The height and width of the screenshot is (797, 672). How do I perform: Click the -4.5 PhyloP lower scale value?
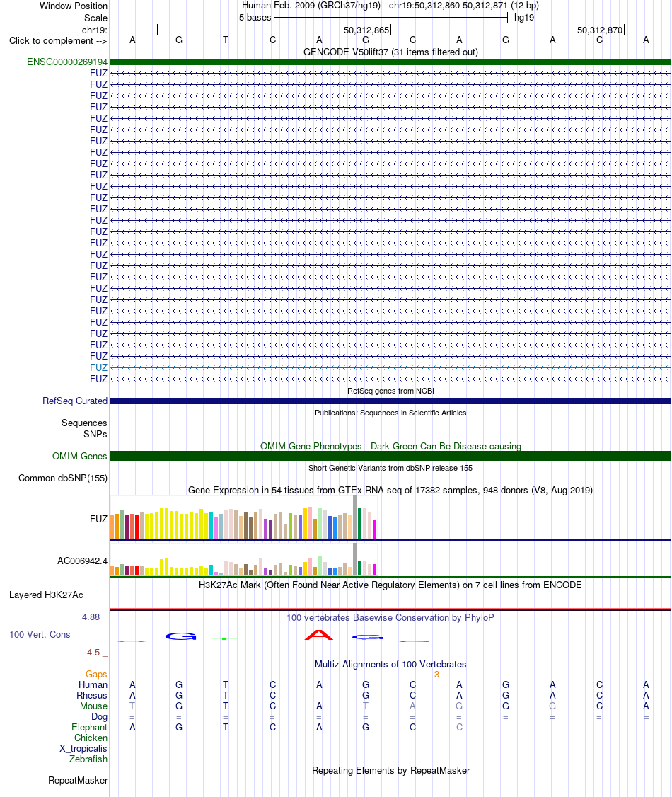(92, 653)
